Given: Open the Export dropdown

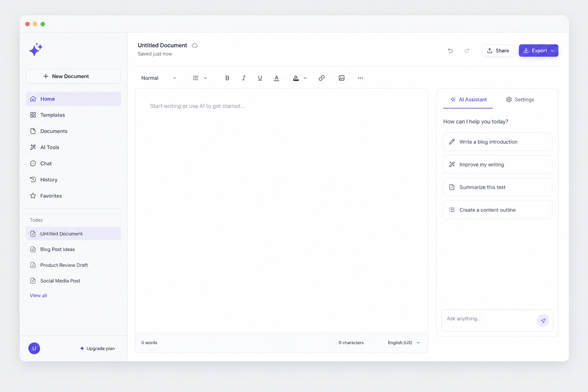Looking at the screenshot, I should point(539,51).
